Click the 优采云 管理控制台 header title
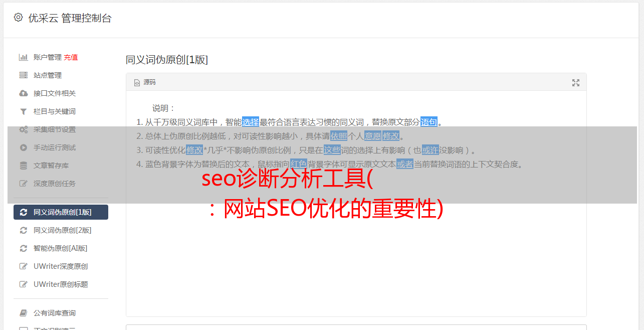 (70, 18)
